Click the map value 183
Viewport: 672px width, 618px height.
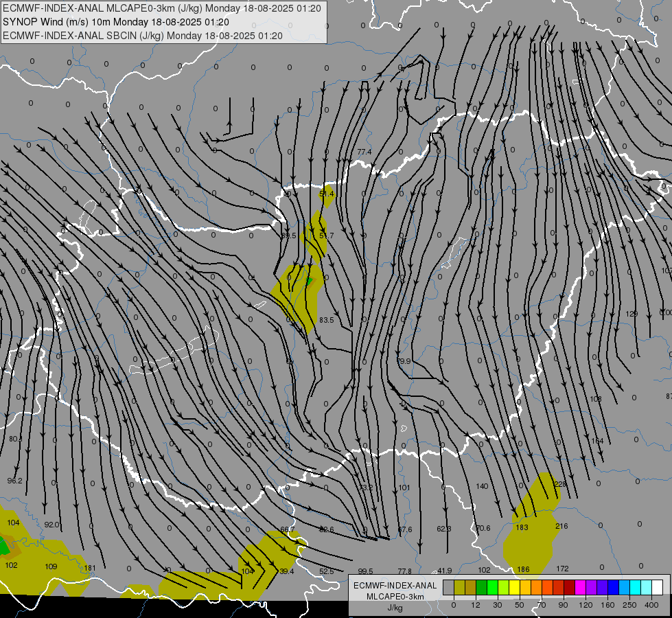522,527
